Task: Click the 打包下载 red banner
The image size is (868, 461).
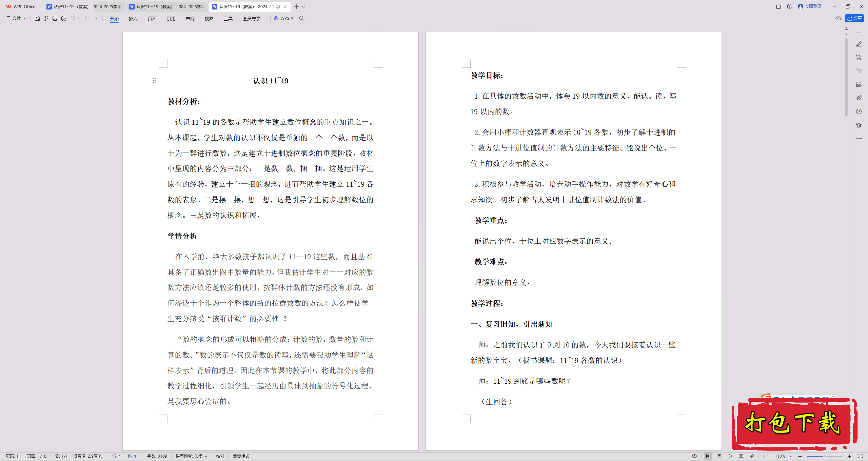Action: click(x=794, y=423)
